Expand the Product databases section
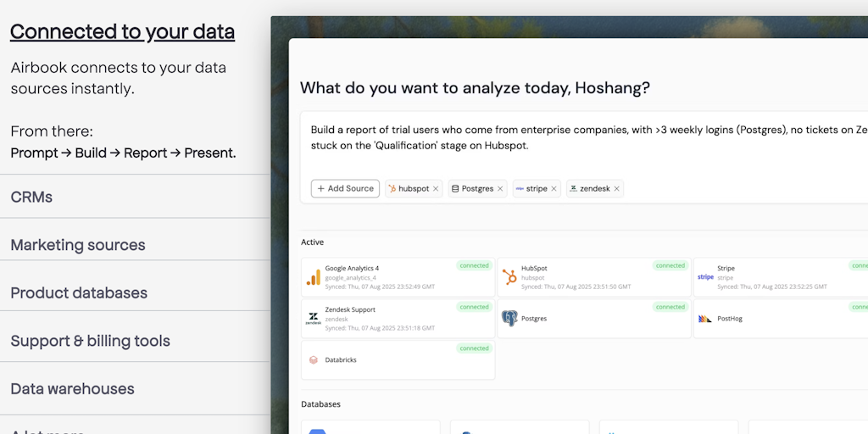The height and width of the screenshot is (434, 868). pos(135,292)
